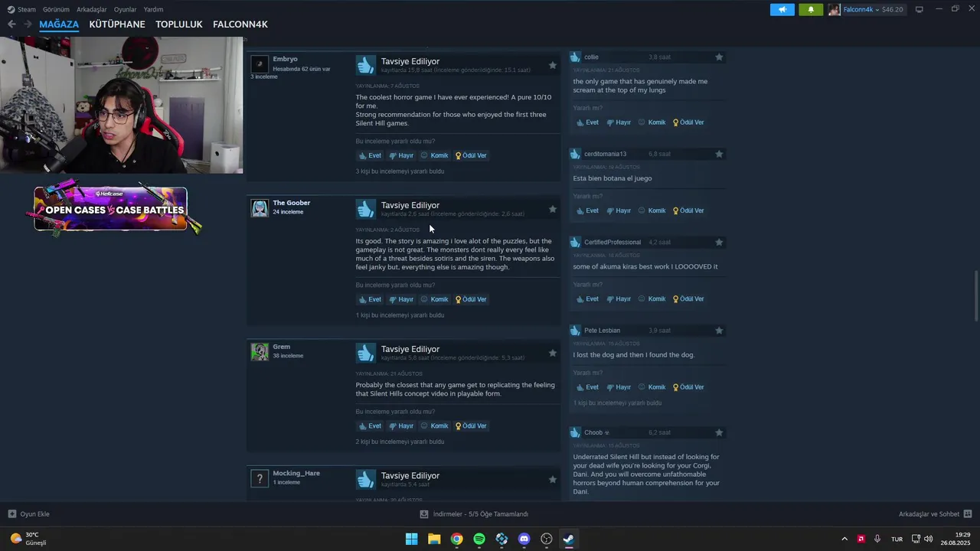Give Ödül Ver to Pete Lesbian's review
The image size is (980, 551).
(x=688, y=387)
